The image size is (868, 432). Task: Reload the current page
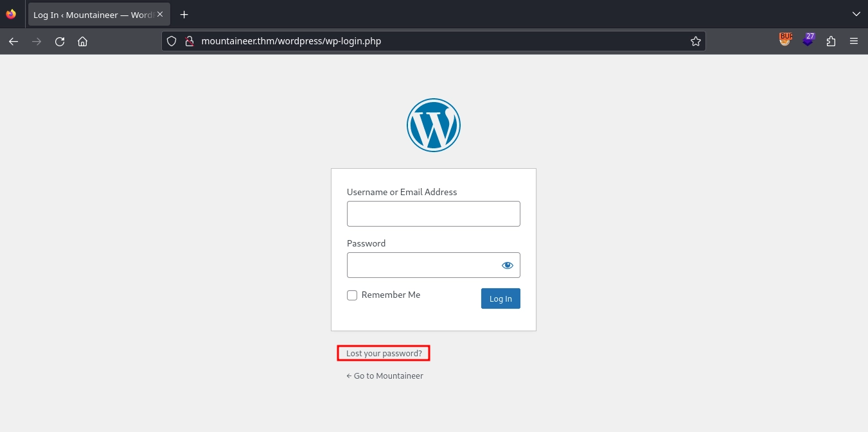point(60,41)
